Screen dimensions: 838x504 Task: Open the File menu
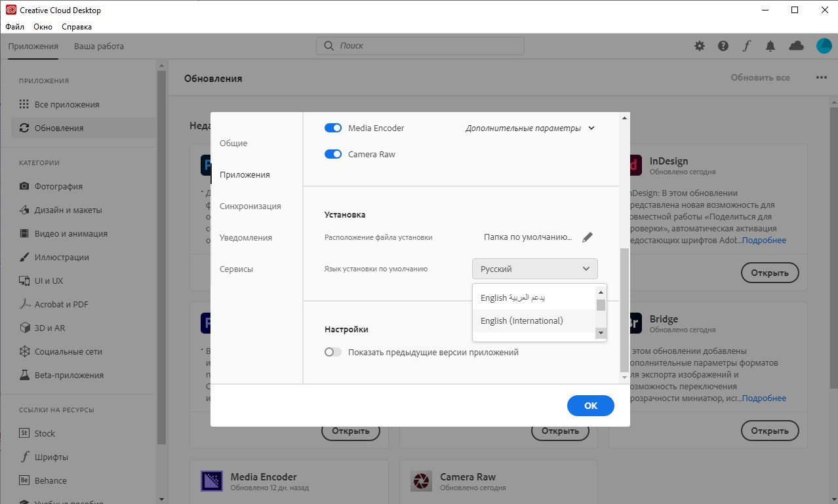14,27
